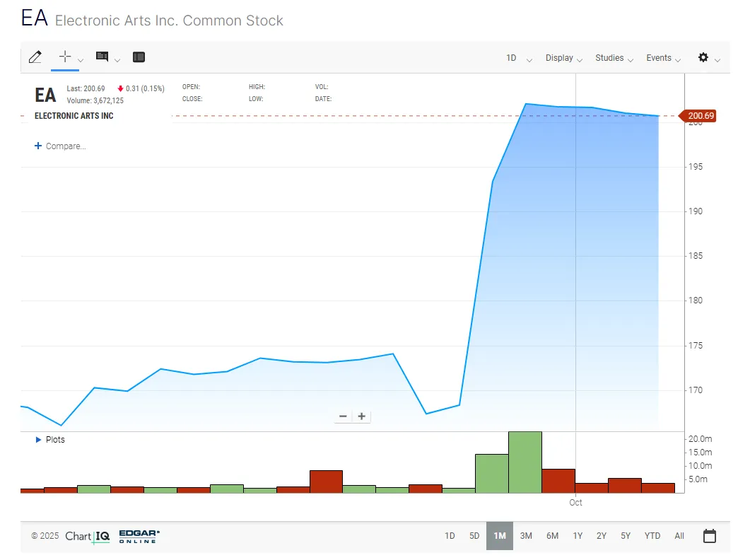
Task: Click the EDGAR Online logo
Action: coord(139,536)
